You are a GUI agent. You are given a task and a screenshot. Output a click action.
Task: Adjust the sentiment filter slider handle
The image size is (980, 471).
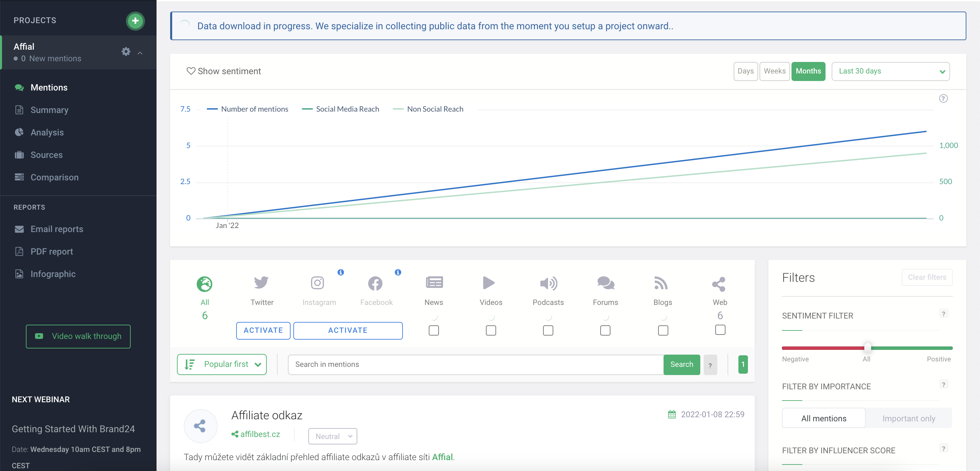click(867, 348)
